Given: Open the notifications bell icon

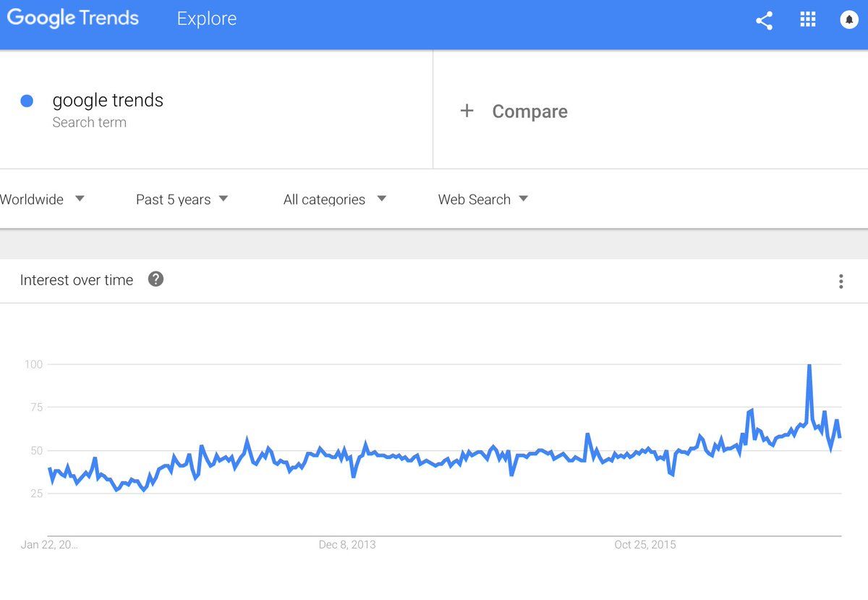Looking at the screenshot, I should point(849,20).
